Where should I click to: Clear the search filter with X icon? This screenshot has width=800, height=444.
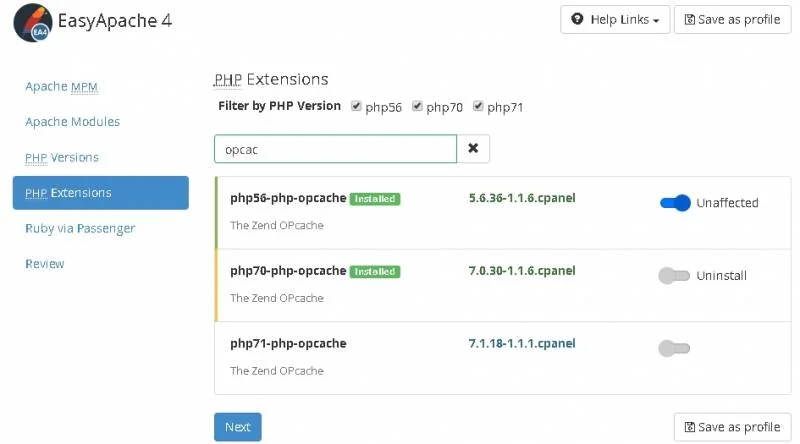[473, 148]
